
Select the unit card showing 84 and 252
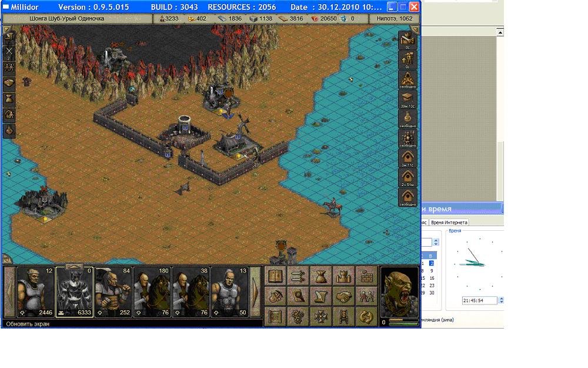[x=113, y=292]
